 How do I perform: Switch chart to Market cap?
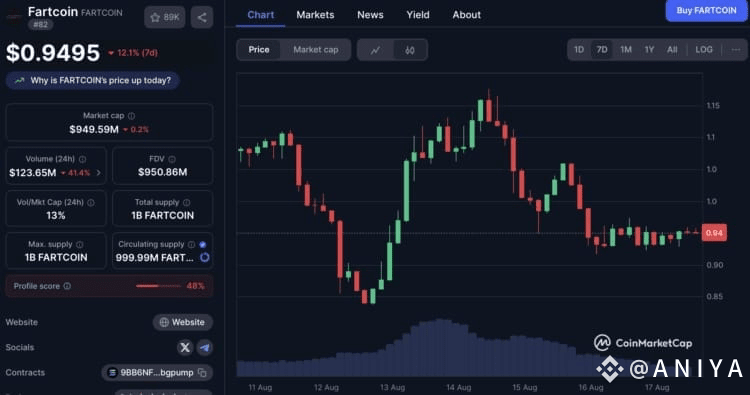coord(316,50)
